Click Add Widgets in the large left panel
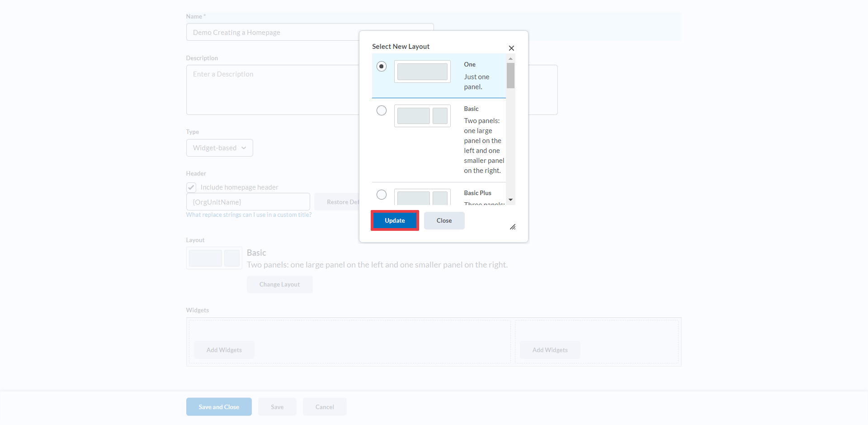This screenshot has height=425, width=868. pos(224,350)
